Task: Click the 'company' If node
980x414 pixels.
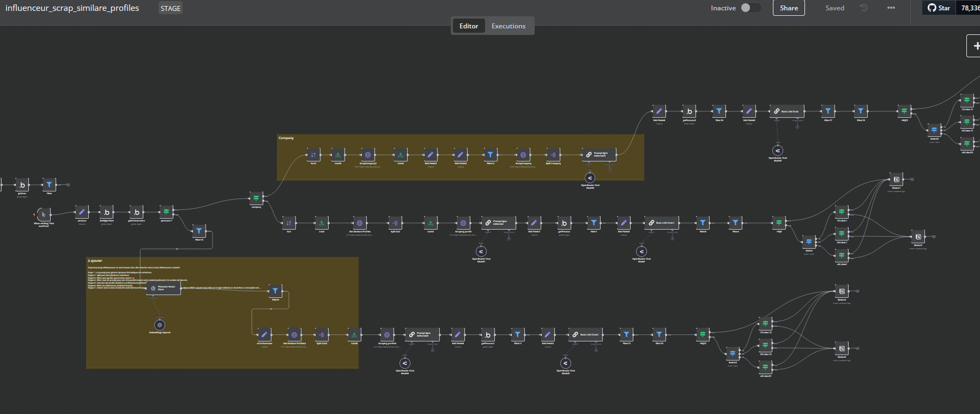Action: point(256,198)
